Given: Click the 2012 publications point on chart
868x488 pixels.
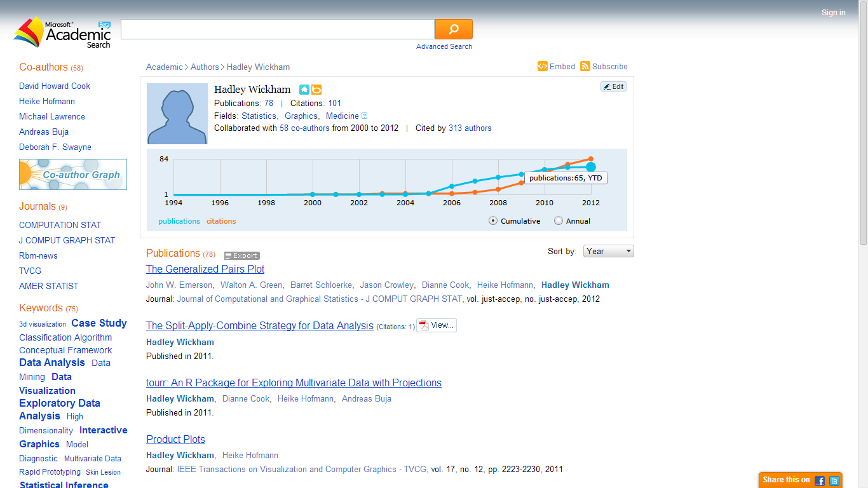Looking at the screenshot, I should 590,167.
